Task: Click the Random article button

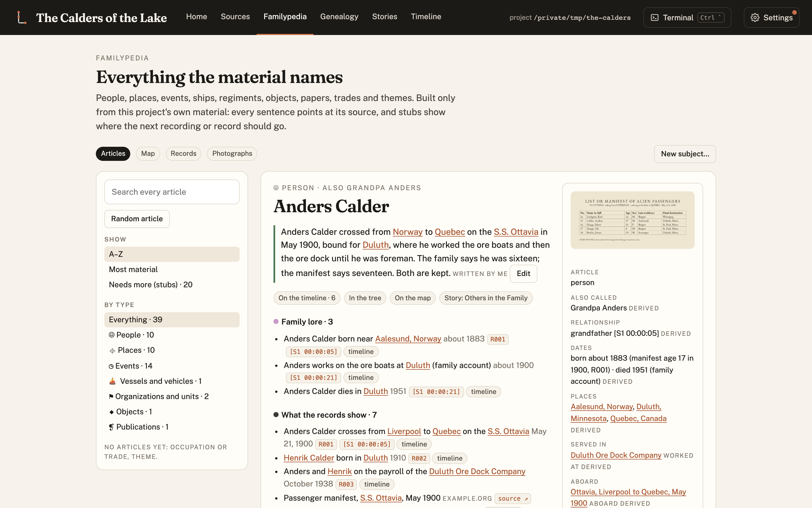Action: (137, 219)
